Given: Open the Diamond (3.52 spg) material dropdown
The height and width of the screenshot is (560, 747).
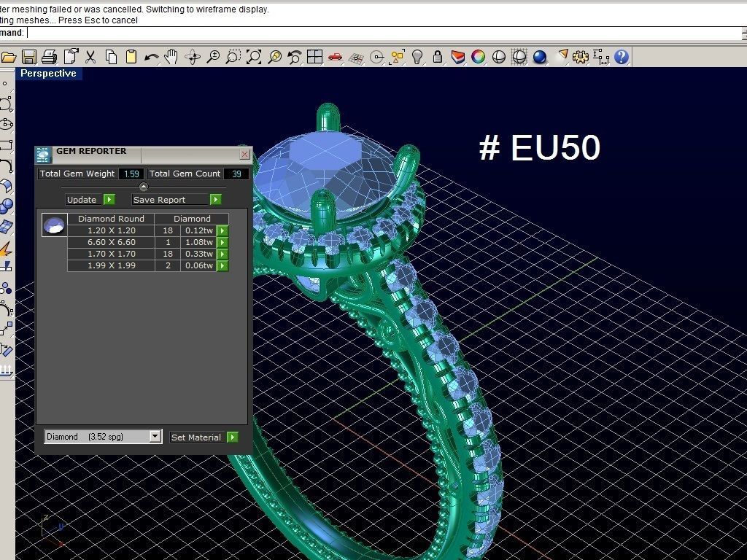Looking at the screenshot, I should pos(104,437).
